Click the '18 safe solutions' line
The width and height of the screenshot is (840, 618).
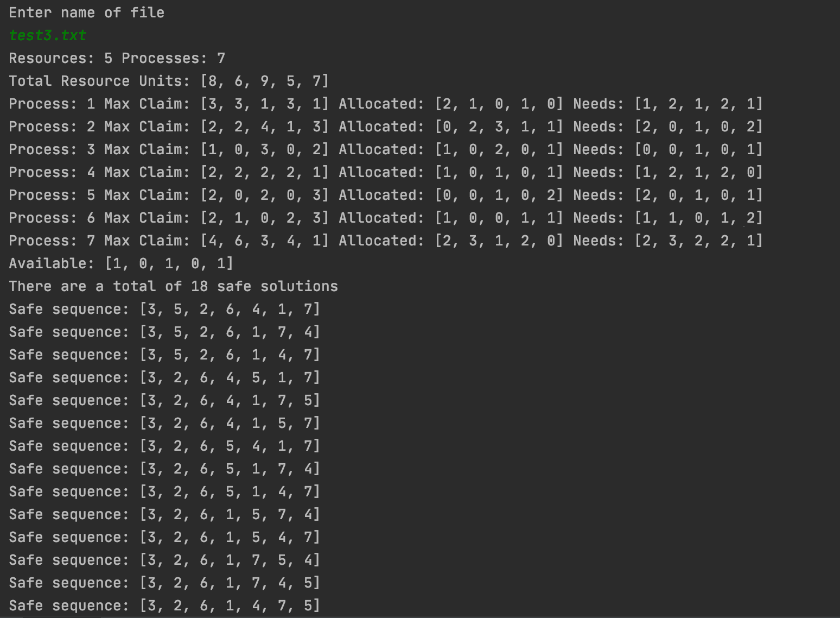coord(173,286)
